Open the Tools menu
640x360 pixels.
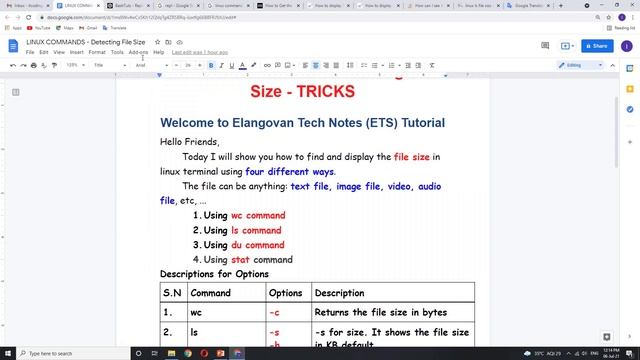(x=117, y=52)
